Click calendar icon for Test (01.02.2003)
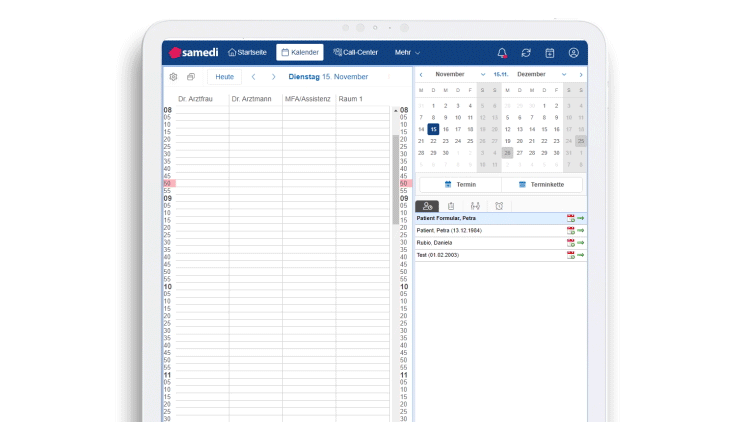This screenshot has height=422, width=750. pos(571,255)
